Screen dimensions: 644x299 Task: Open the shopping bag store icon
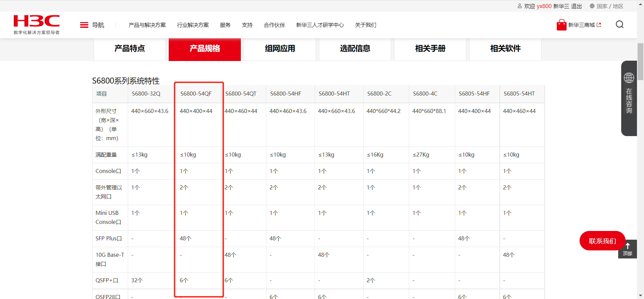561,25
